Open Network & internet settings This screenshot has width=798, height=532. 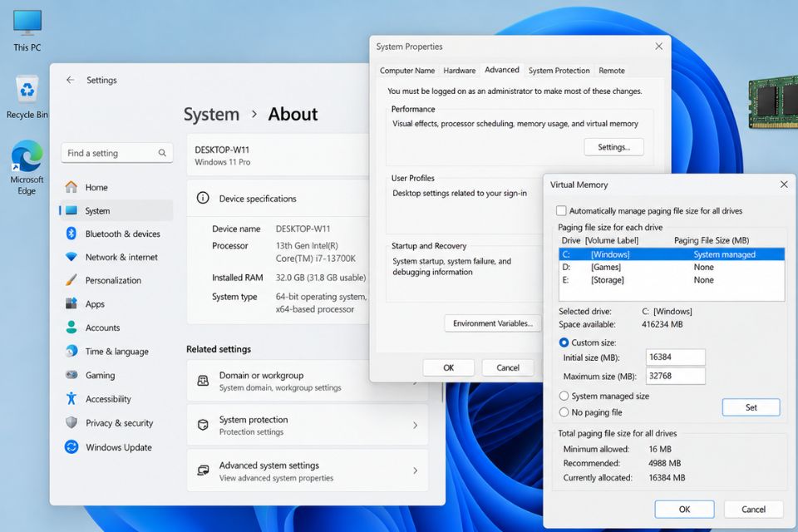[116, 257]
